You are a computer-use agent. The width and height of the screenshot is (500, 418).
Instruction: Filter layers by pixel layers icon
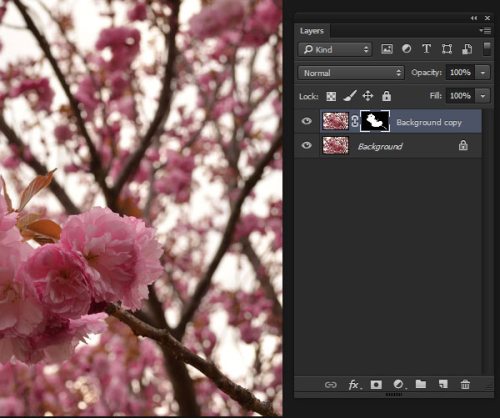click(387, 49)
